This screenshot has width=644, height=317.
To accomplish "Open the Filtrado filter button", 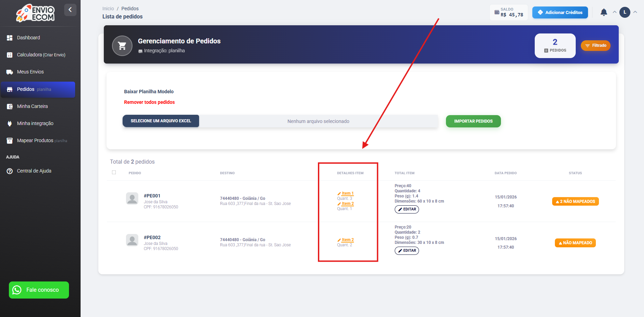I will [596, 45].
